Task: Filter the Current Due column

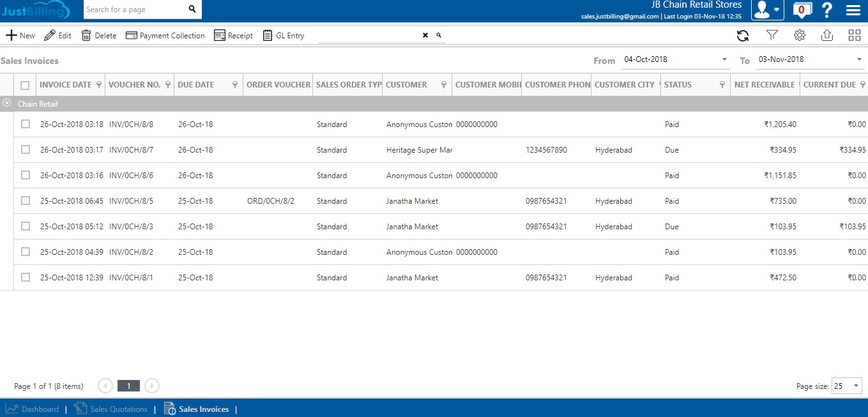Action: (x=863, y=85)
